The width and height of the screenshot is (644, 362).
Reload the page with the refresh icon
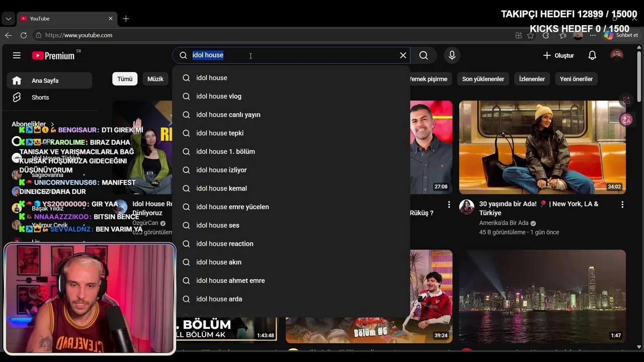point(23,35)
